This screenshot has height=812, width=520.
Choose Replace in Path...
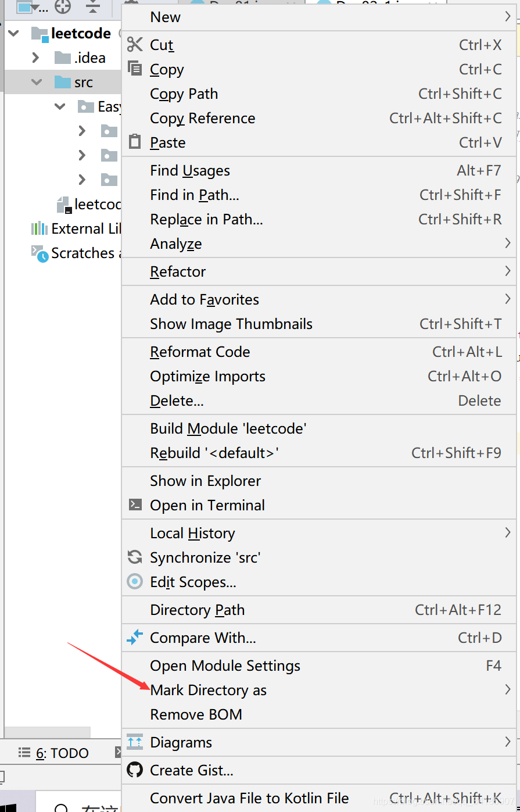click(318, 219)
